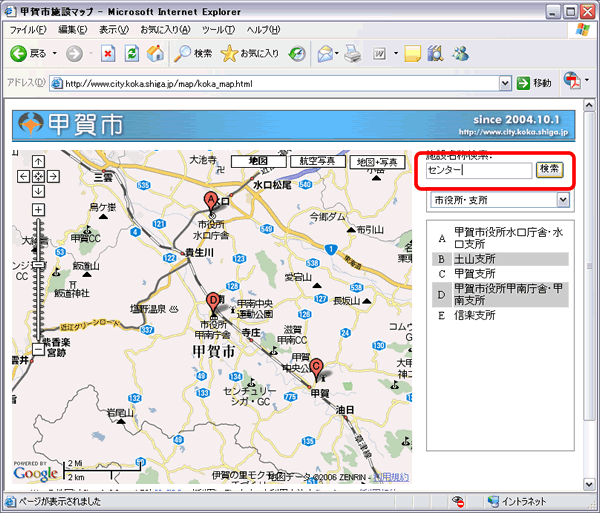Open the Search (検索) toolbar magnifier
The image size is (600, 513).
[x=193, y=54]
